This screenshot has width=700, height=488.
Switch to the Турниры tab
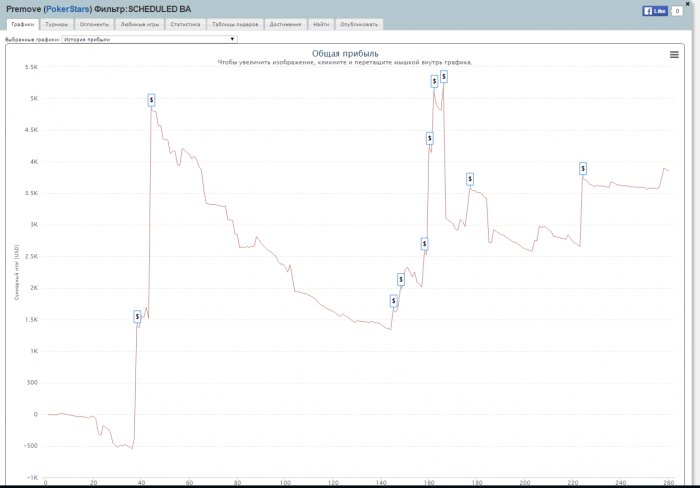[x=57, y=25]
